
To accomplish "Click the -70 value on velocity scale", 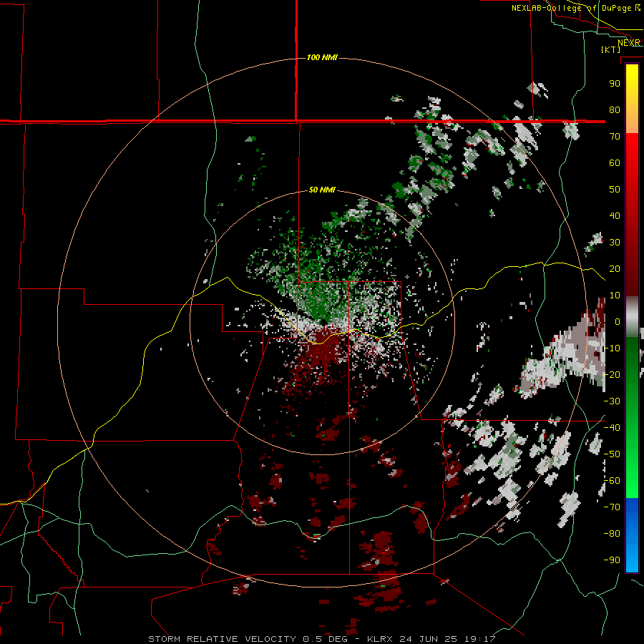I will point(612,507).
